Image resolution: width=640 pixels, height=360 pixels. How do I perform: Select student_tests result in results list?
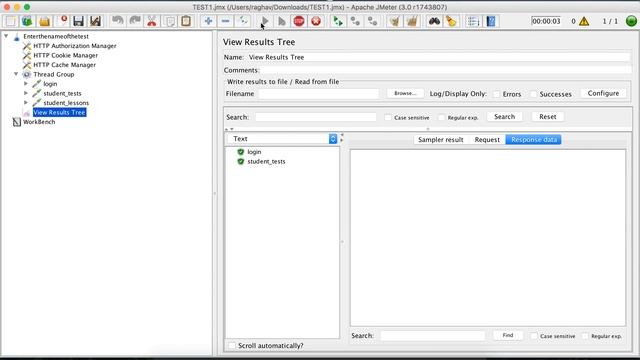[x=266, y=162]
